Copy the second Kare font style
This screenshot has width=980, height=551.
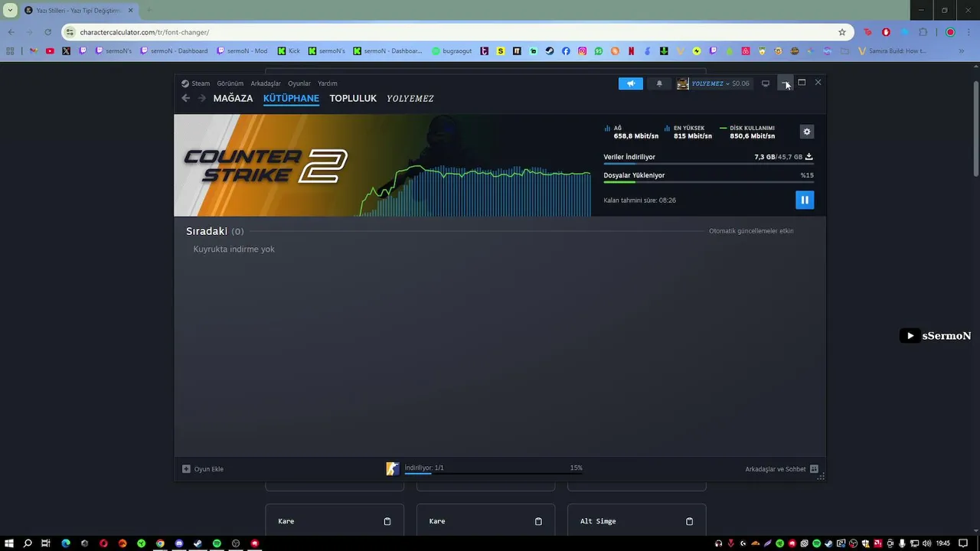(538, 521)
